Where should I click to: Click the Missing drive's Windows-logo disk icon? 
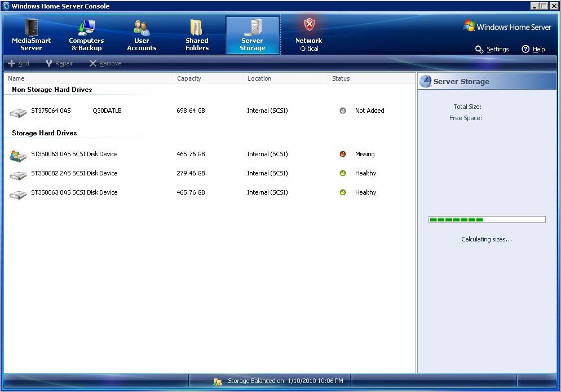(x=18, y=156)
